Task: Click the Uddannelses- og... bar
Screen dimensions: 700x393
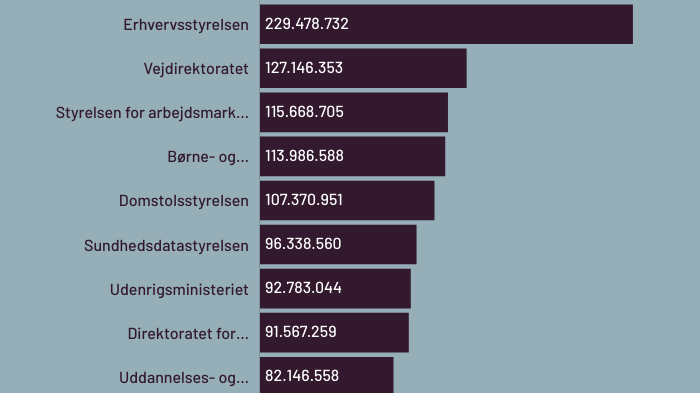Action: [327, 375]
